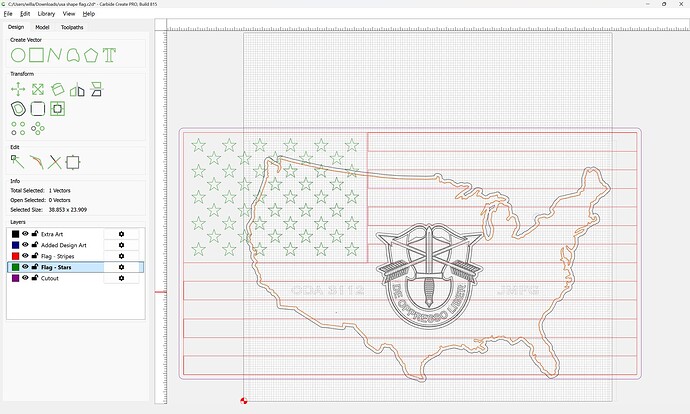Screen dimensions: 690x414
Task: Select the Curve drawing tool
Action: pyautogui.click(x=73, y=55)
